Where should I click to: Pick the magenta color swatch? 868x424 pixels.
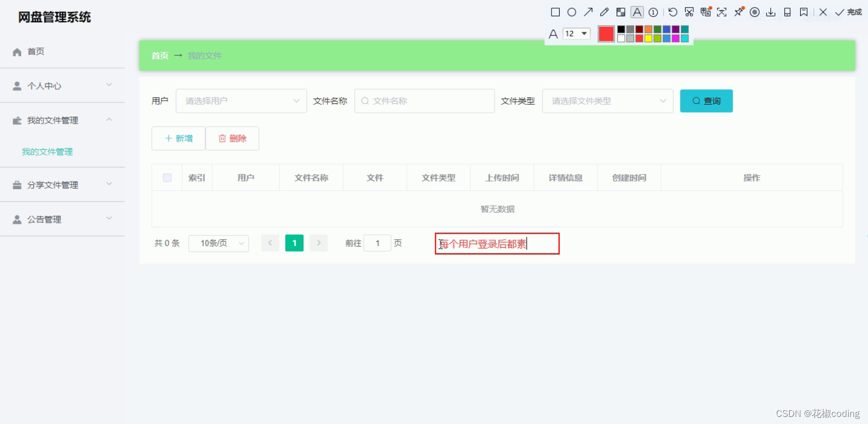676,38
